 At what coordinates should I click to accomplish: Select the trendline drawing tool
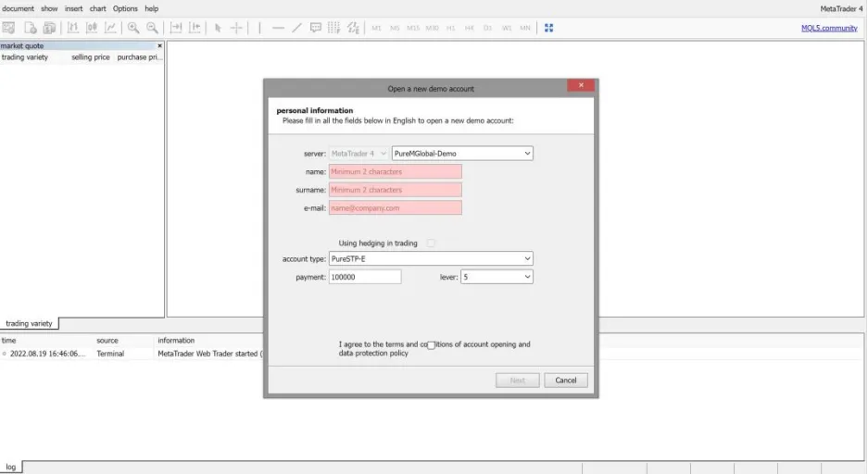pyautogui.click(x=296, y=28)
